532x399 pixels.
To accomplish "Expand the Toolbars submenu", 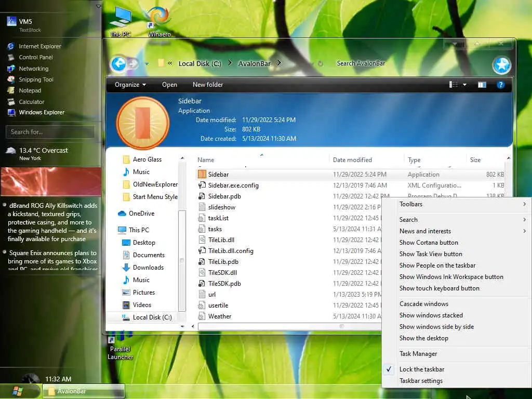I will pyautogui.click(x=457, y=204).
